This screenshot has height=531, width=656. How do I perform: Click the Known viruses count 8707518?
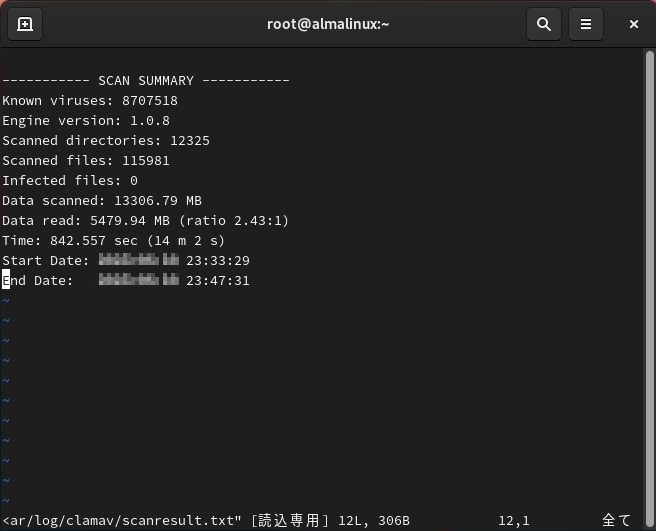149,100
